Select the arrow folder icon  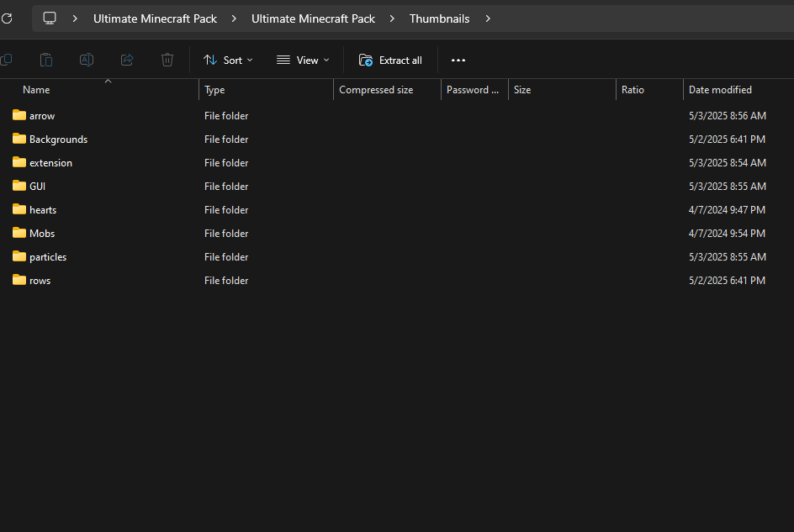click(19, 115)
